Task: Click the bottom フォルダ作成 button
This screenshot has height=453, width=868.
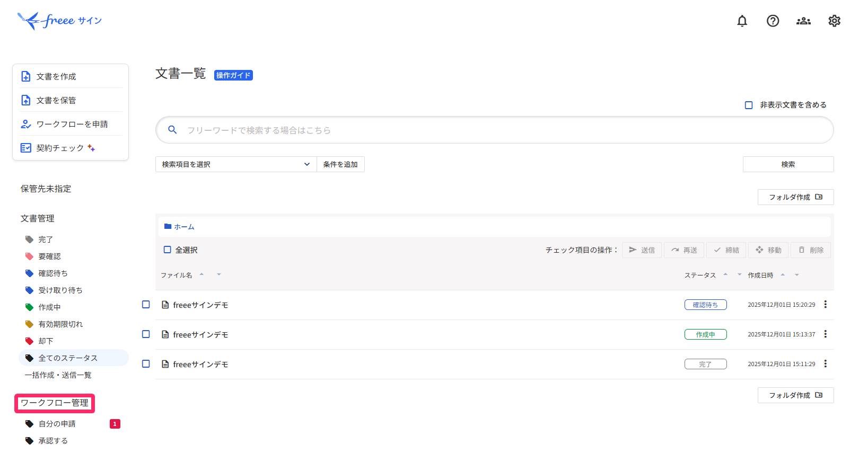Action: [795, 395]
